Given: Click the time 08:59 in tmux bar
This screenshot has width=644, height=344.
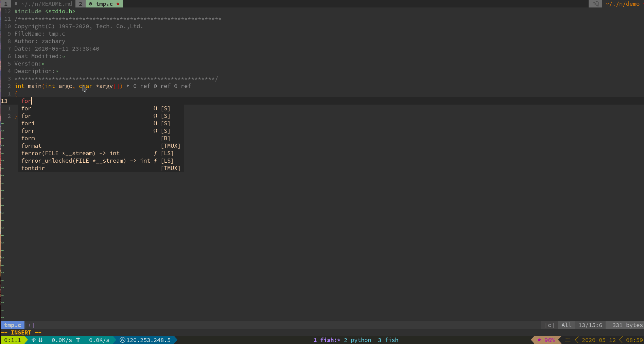Looking at the screenshot, I should click(634, 340).
